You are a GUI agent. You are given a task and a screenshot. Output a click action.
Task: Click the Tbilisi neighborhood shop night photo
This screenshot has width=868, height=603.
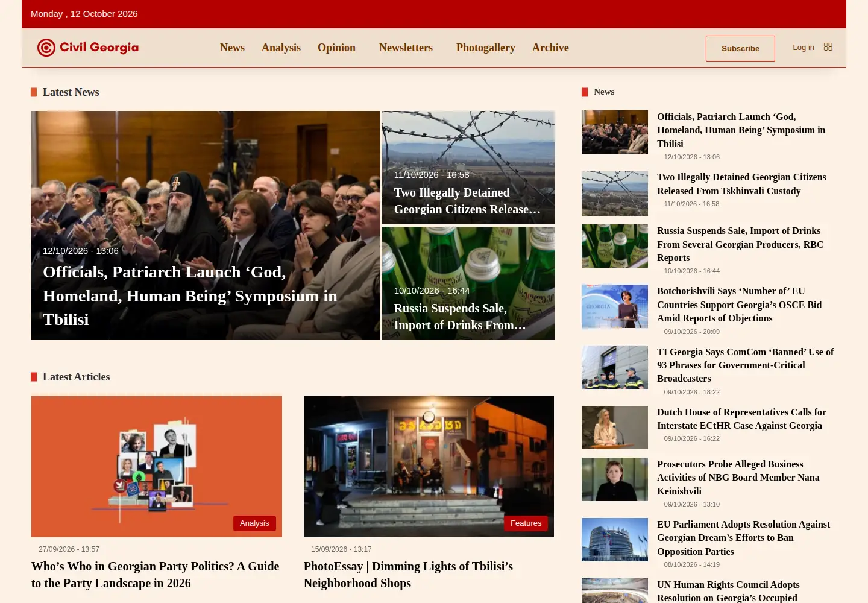pyautogui.click(x=429, y=466)
